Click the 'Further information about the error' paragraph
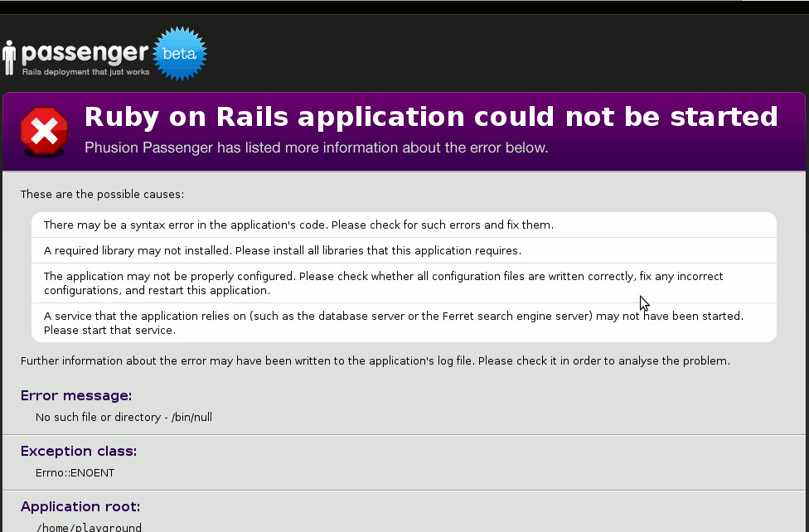This screenshot has width=809, height=532. [x=375, y=361]
